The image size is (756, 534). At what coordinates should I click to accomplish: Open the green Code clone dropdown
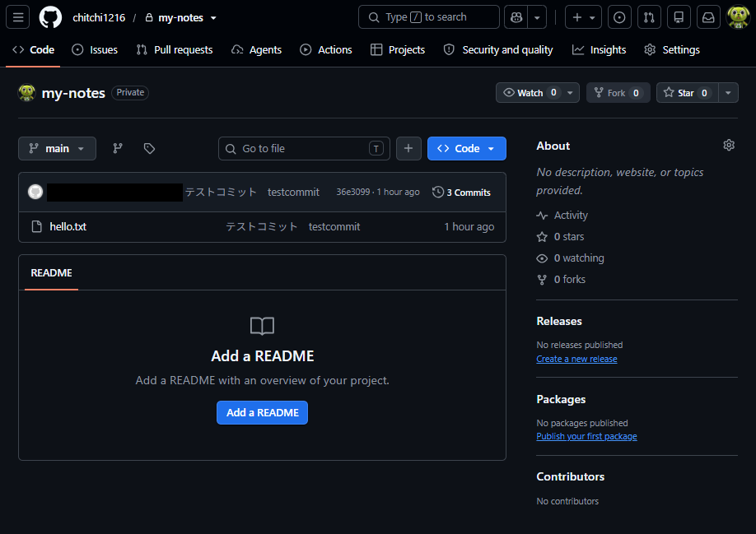tap(467, 148)
